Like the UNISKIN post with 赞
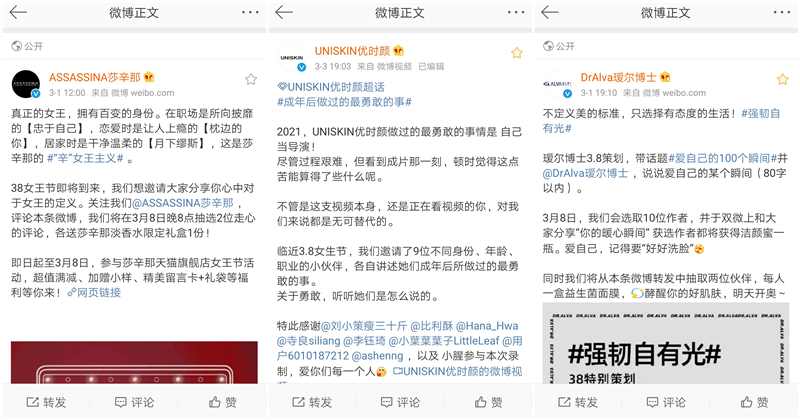Image resolution: width=800 pixels, height=420 pixels. point(488,402)
